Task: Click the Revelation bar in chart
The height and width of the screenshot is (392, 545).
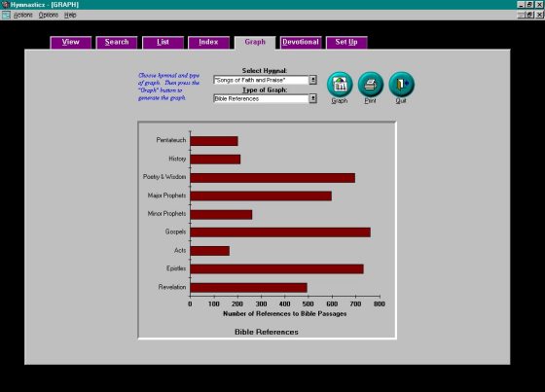Action: click(248, 287)
